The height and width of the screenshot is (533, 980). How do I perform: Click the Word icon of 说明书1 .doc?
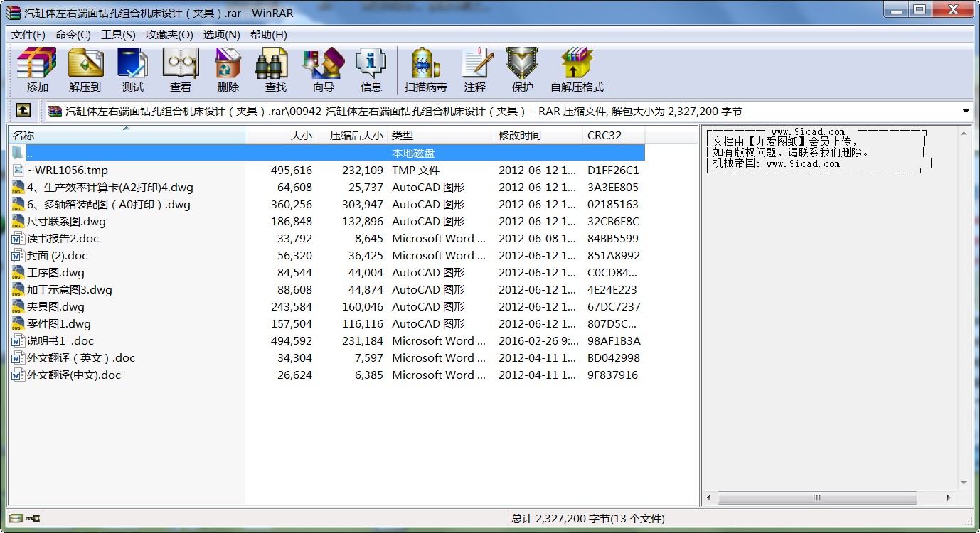pyautogui.click(x=18, y=341)
